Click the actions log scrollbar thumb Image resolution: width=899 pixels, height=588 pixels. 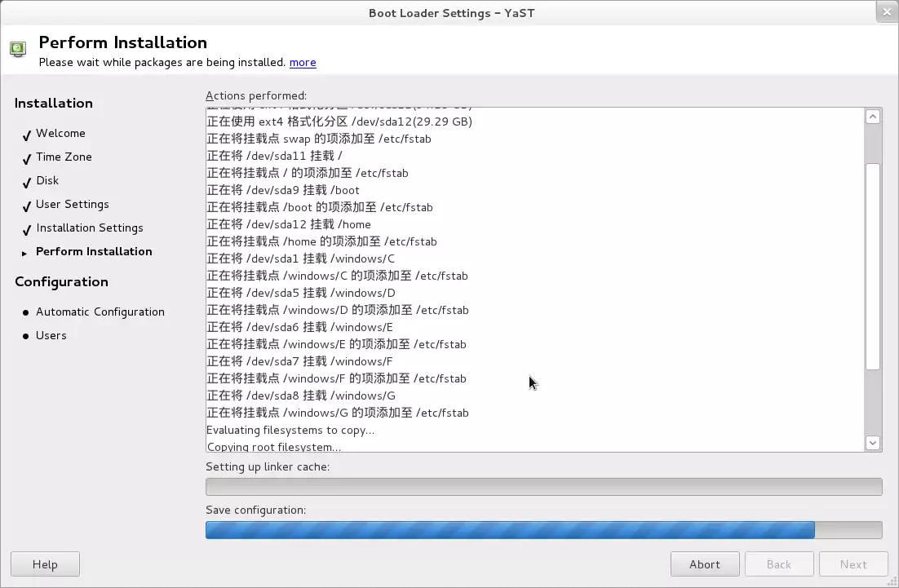pyautogui.click(x=873, y=266)
